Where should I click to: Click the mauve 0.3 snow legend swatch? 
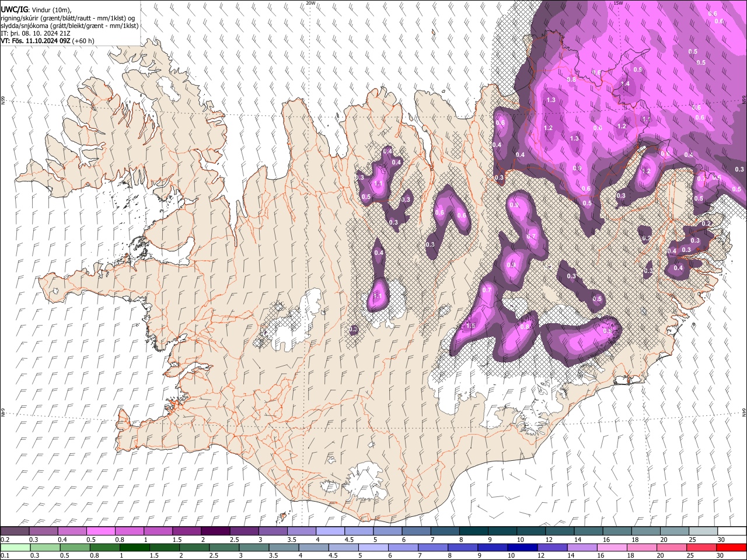(x=43, y=531)
